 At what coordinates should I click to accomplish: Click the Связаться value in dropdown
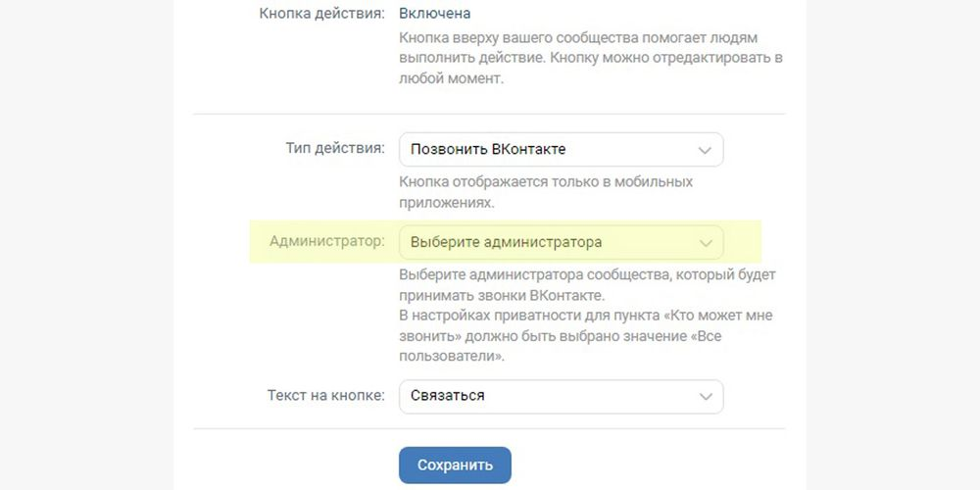pos(448,396)
